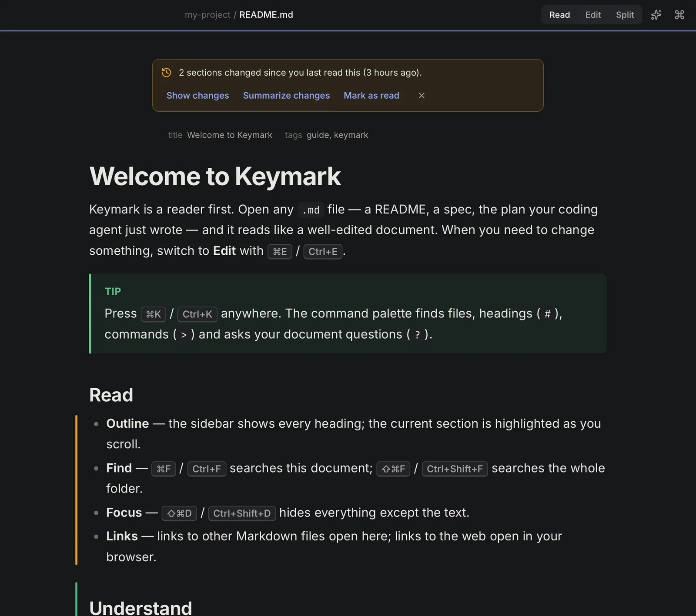Click the ⇧⌘D shortcut key
The height and width of the screenshot is (616, 696).
(179, 513)
